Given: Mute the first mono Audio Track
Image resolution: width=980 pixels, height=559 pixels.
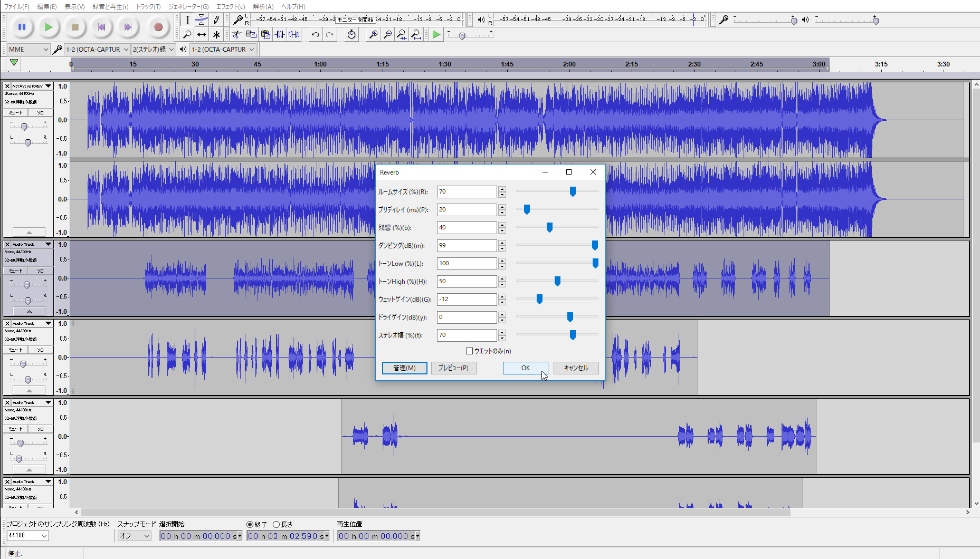Looking at the screenshot, I should tap(16, 271).
